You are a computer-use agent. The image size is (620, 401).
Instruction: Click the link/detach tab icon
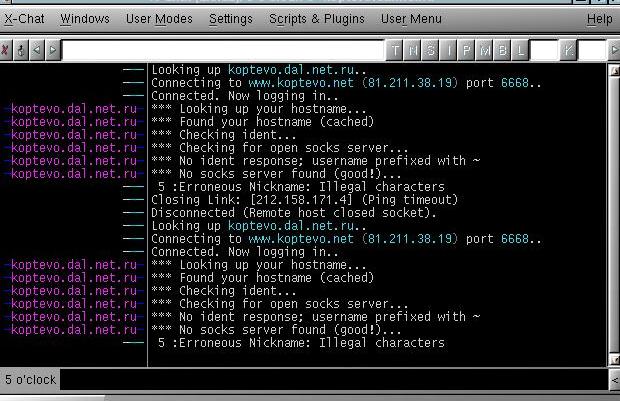click(x=21, y=50)
